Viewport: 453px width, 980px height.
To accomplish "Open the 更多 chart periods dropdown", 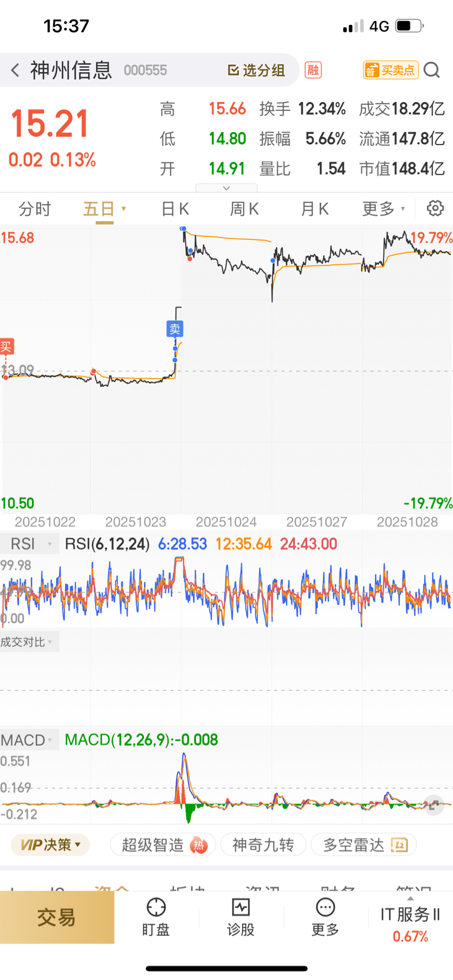I will point(383,209).
